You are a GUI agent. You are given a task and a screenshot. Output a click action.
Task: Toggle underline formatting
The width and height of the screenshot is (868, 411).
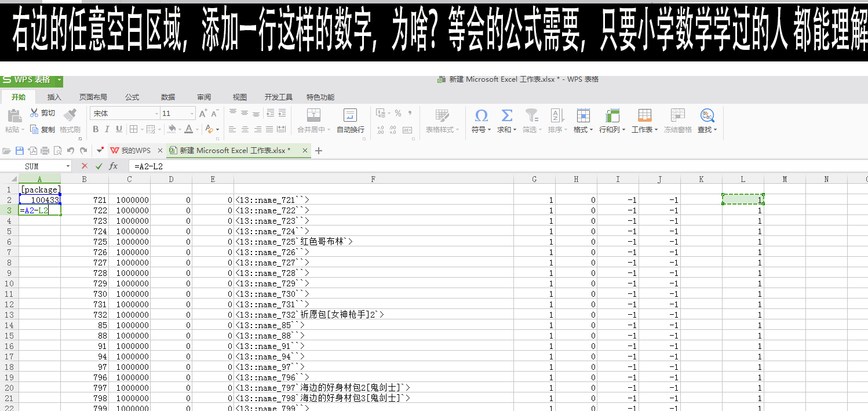click(119, 129)
